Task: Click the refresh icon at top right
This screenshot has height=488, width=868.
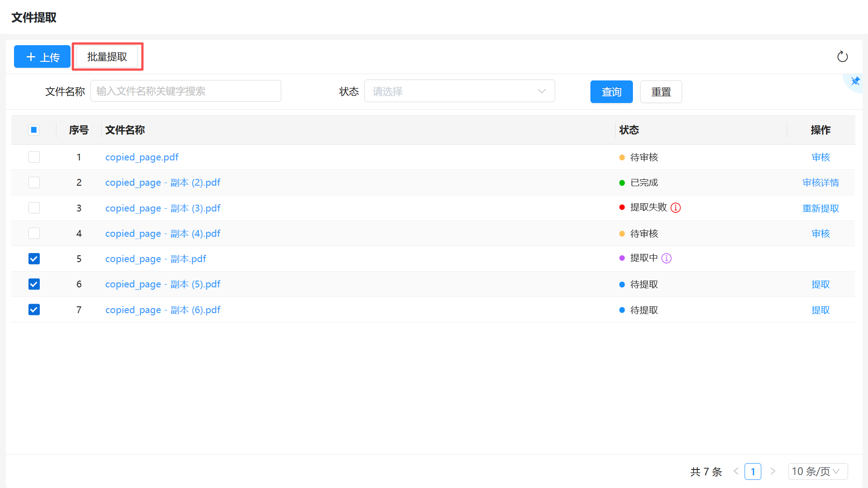Action: (842, 56)
